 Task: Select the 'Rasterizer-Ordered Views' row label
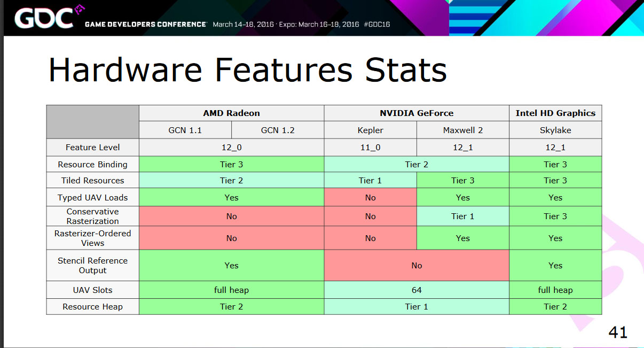pyautogui.click(x=93, y=238)
